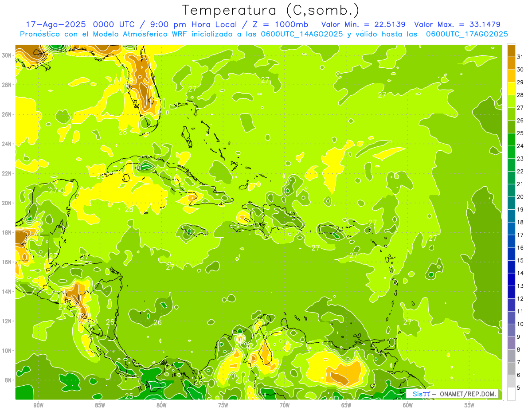Click the "22N" latitude label
Image resolution: width=532 pixels, height=411 pixels.
(x=7, y=173)
